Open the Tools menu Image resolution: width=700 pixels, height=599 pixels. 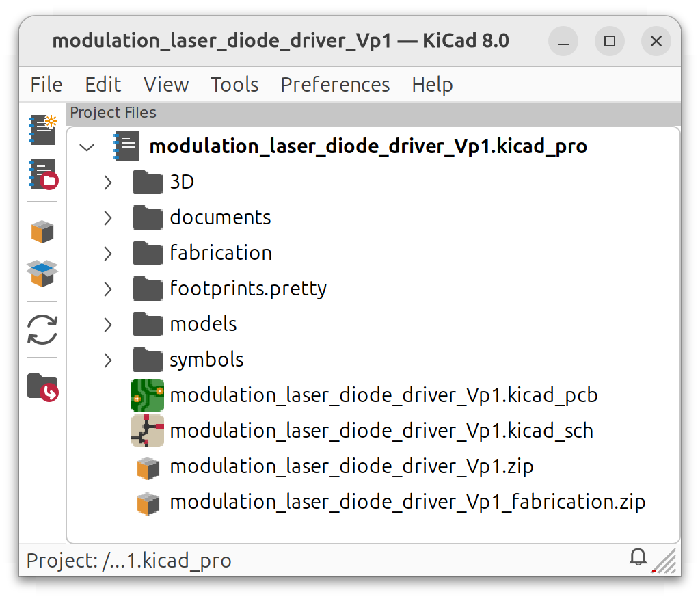tap(234, 84)
